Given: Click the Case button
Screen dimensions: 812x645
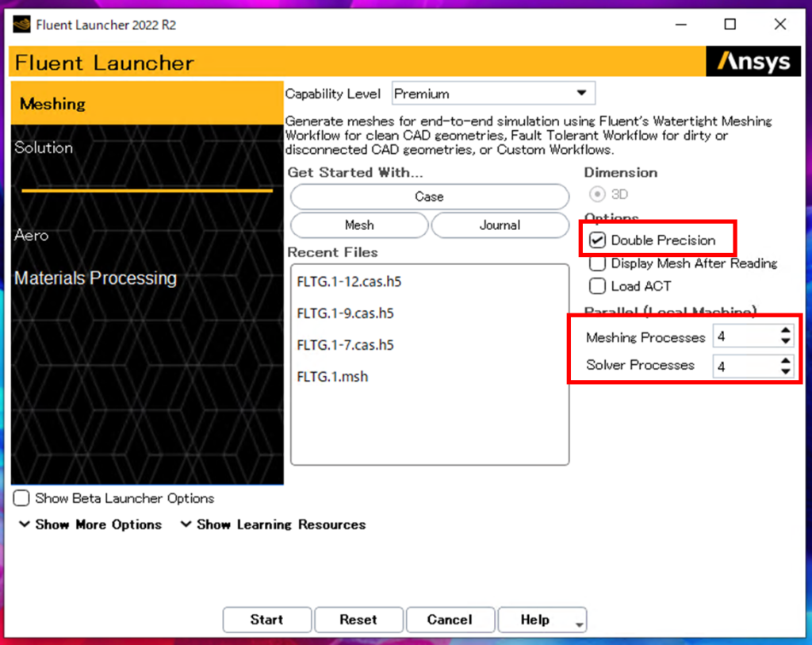Looking at the screenshot, I should pyautogui.click(x=430, y=197).
